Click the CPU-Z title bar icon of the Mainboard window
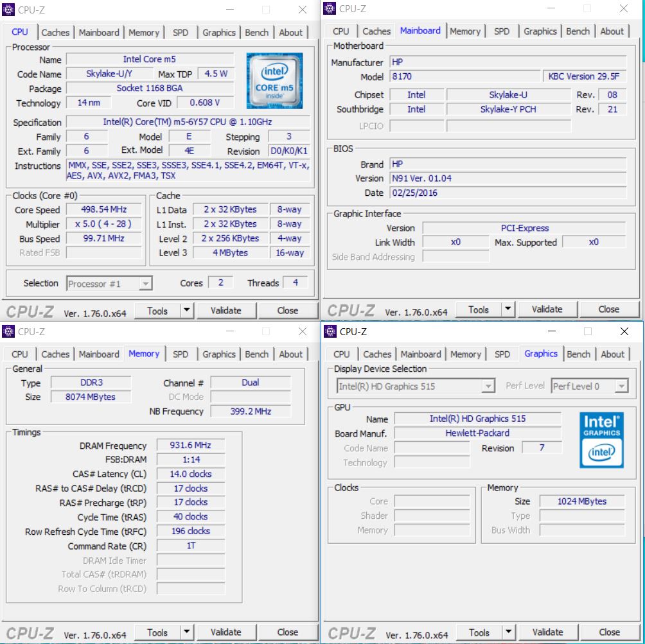This screenshot has height=644, width=645. pos(330,8)
